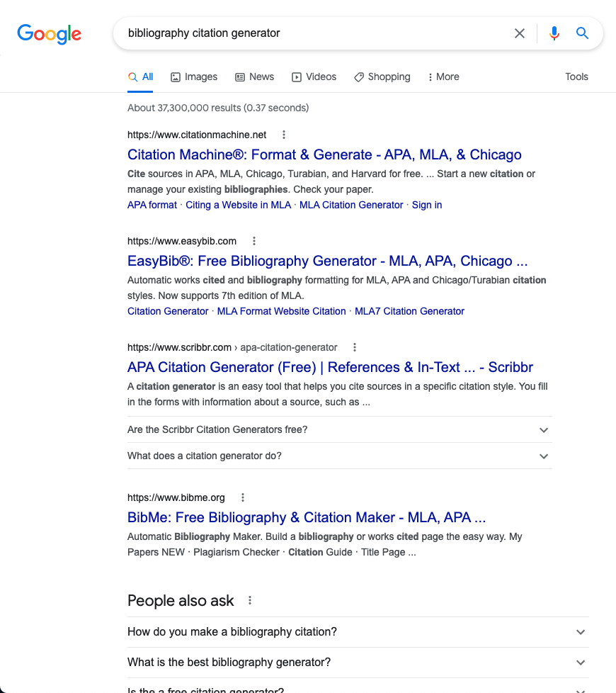
Task: Open the More search categories menu
Action: pyautogui.click(x=443, y=77)
